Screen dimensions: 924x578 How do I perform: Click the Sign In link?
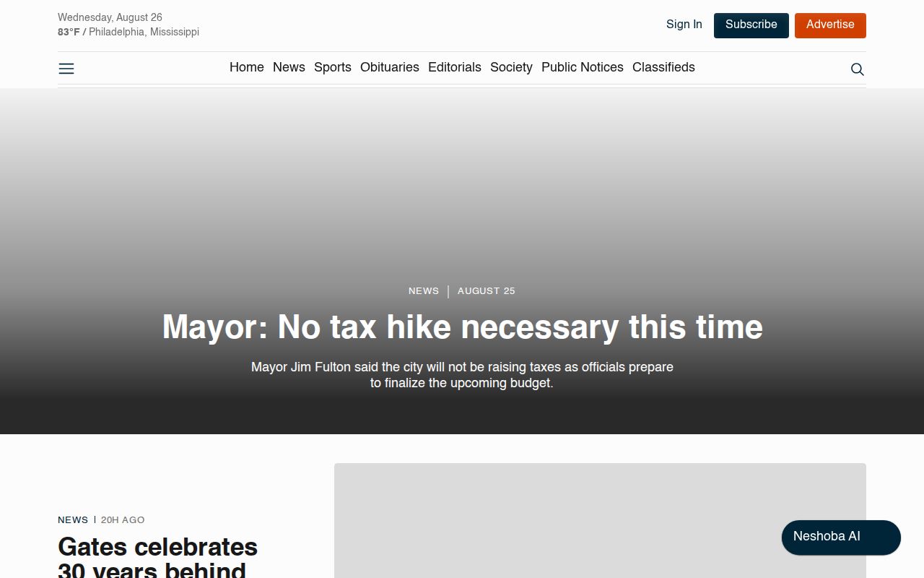click(684, 25)
